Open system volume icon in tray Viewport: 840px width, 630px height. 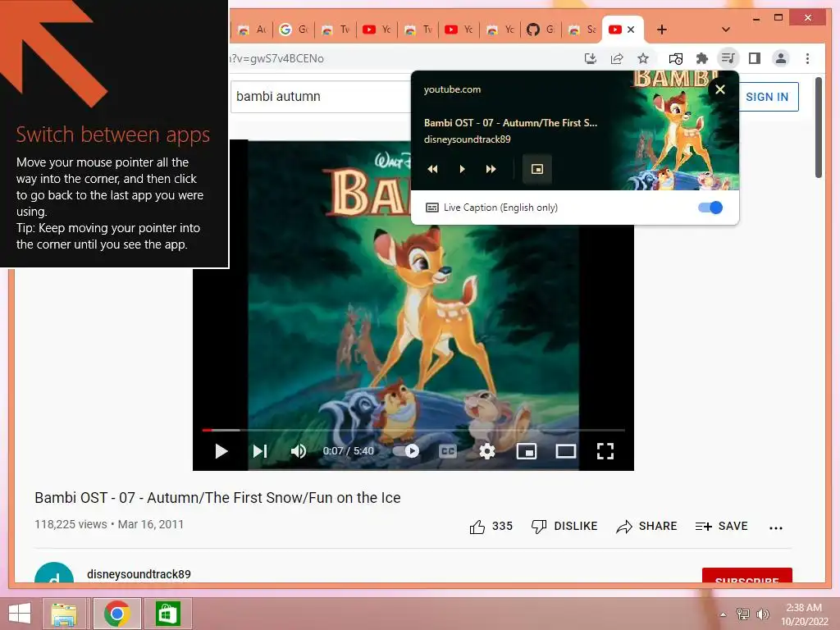(762, 614)
